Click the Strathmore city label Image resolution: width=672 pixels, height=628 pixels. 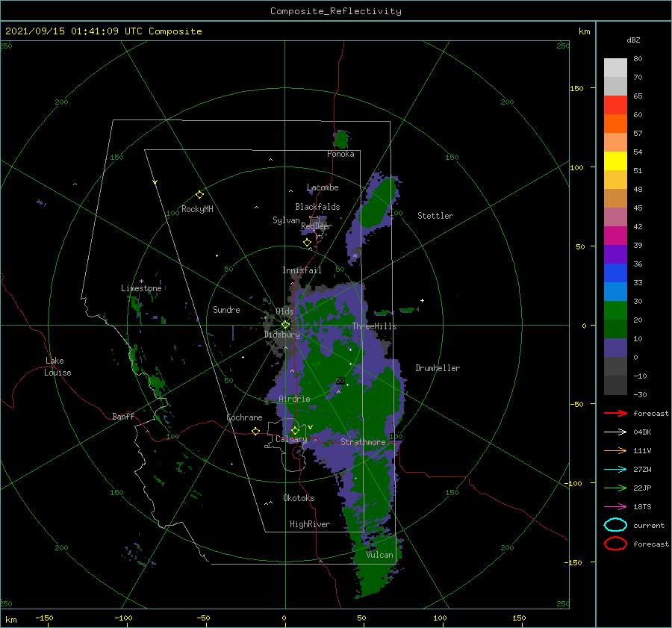(x=363, y=442)
